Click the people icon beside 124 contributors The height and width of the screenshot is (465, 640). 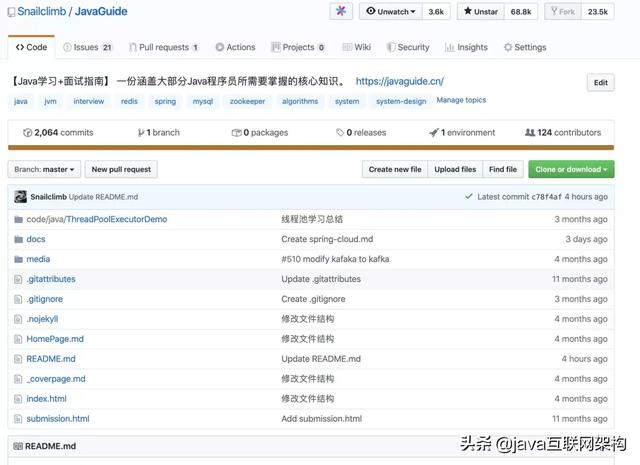tap(530, 133)
